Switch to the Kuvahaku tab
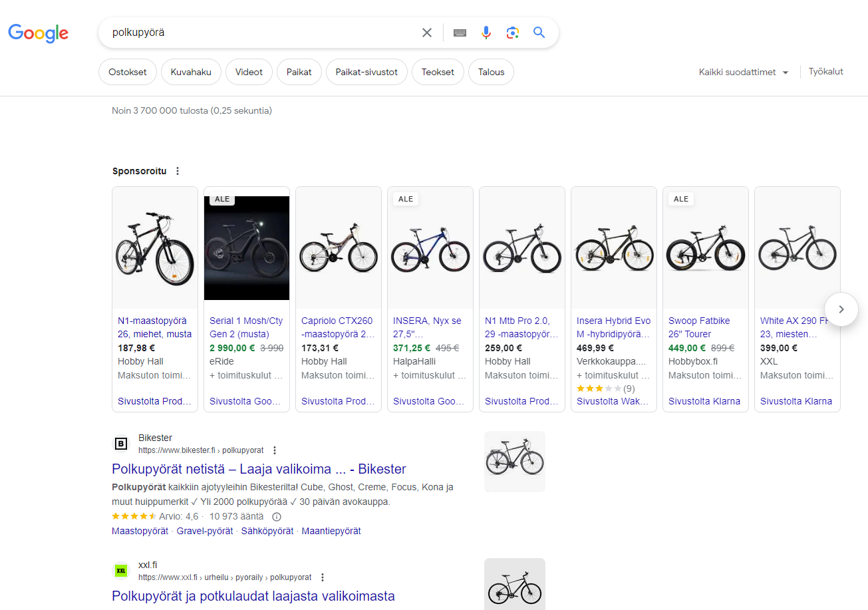 click(x=191, y=71)
